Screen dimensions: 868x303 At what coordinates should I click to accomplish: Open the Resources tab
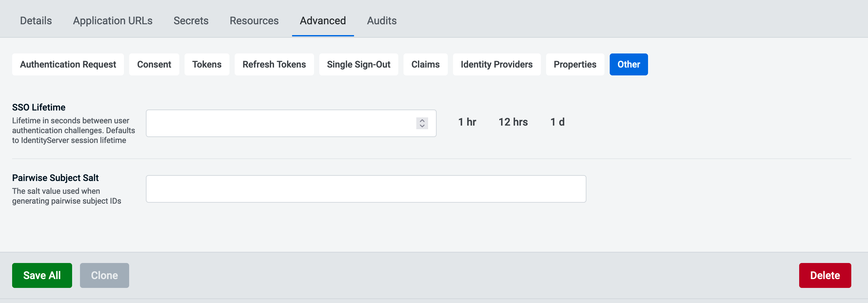(x=254, y=21)
